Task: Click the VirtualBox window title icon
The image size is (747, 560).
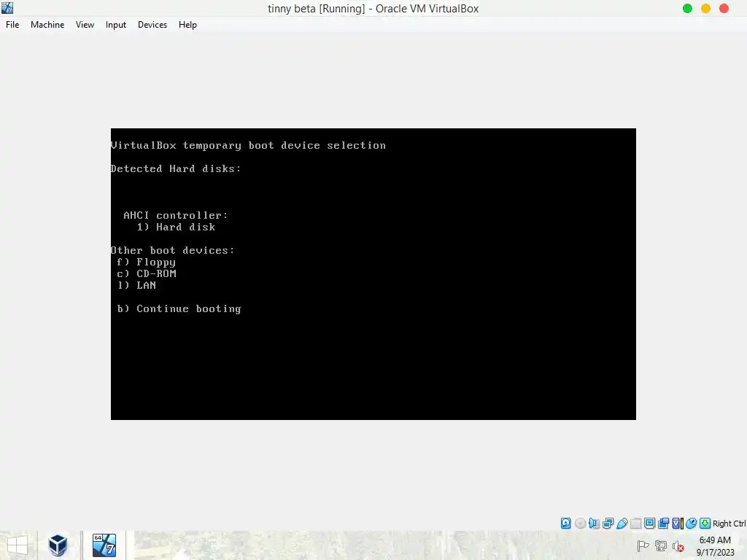Action: point(7,7)
